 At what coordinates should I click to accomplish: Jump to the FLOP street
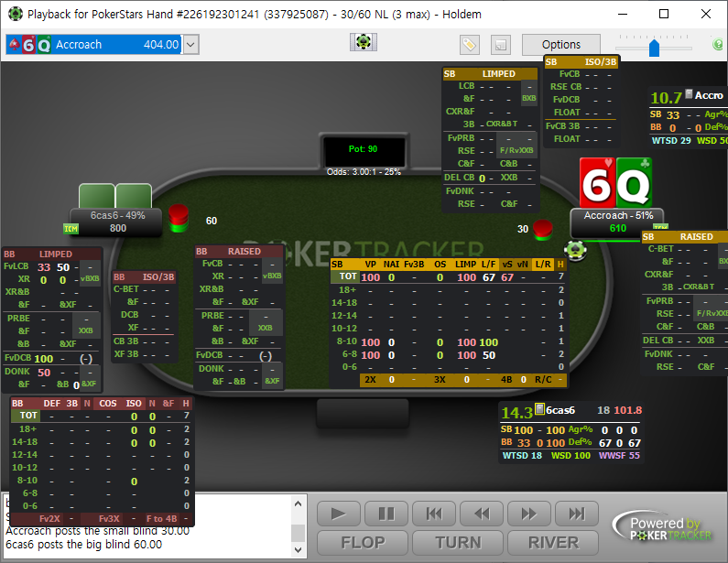pos(363,543)
